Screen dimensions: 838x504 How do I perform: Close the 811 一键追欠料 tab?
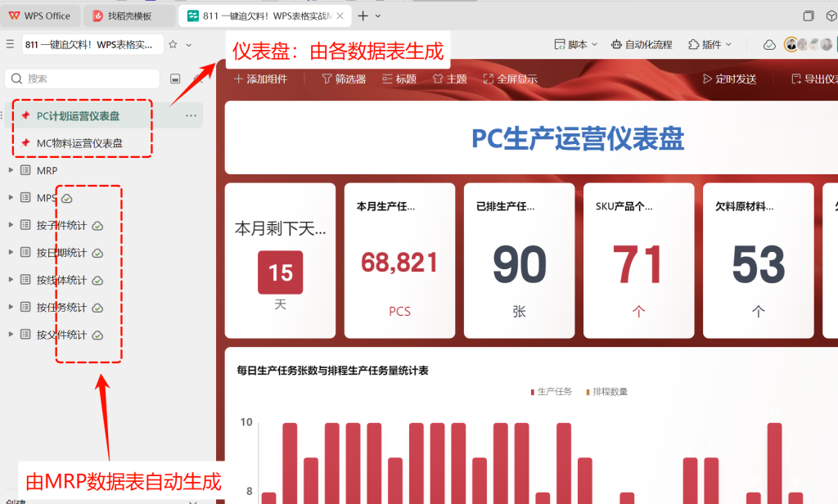point(340,16)
